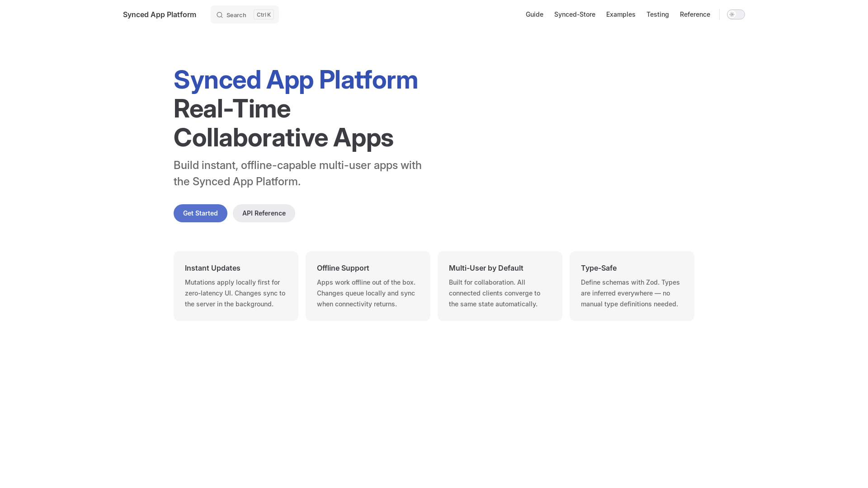Click the blue Synced App Platform heading
Image resolution: width=868 pixels, height=488 pixels.
point(296,80)
